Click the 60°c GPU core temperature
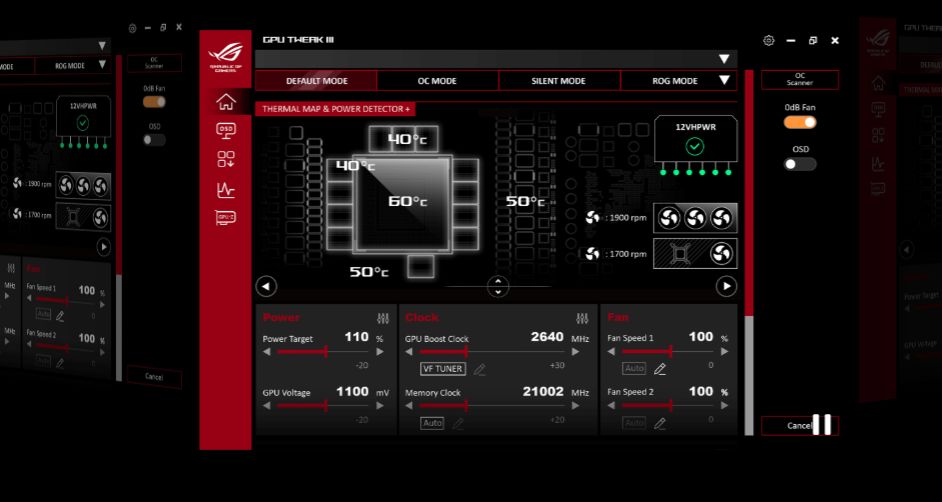Screen dimensions: 942x502 pyautogui.click(x=407, y=201)
